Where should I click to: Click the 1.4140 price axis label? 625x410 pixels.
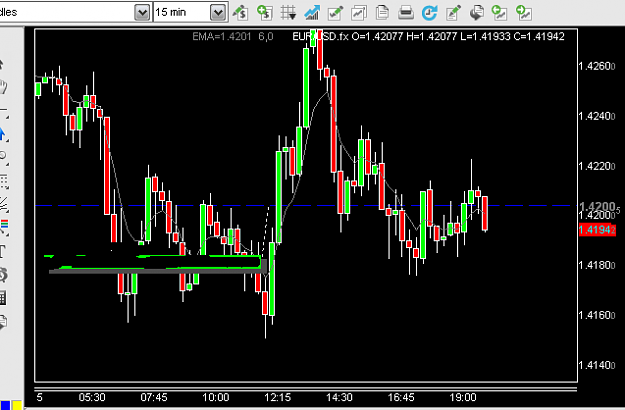click(x=597, y=365)
